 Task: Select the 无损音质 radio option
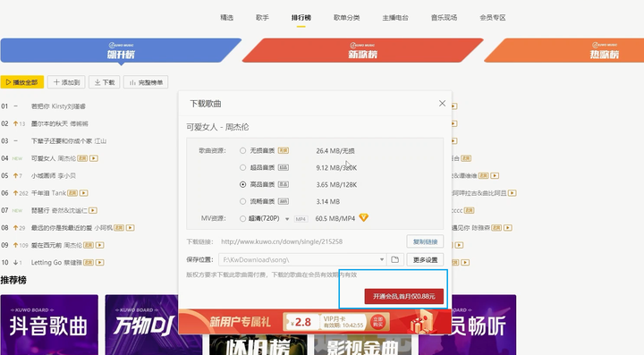point(242,150)
